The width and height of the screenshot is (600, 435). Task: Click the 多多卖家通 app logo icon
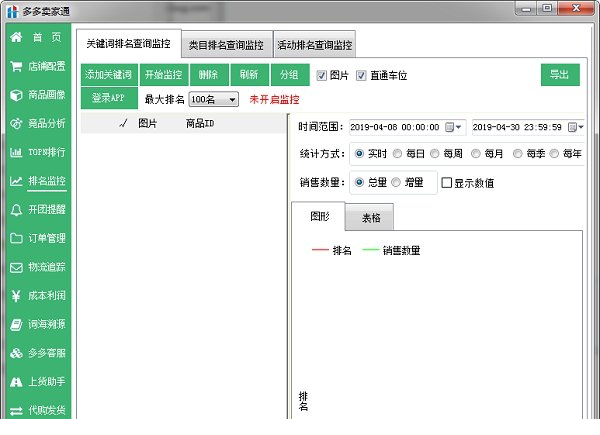[x=13, y=11]
